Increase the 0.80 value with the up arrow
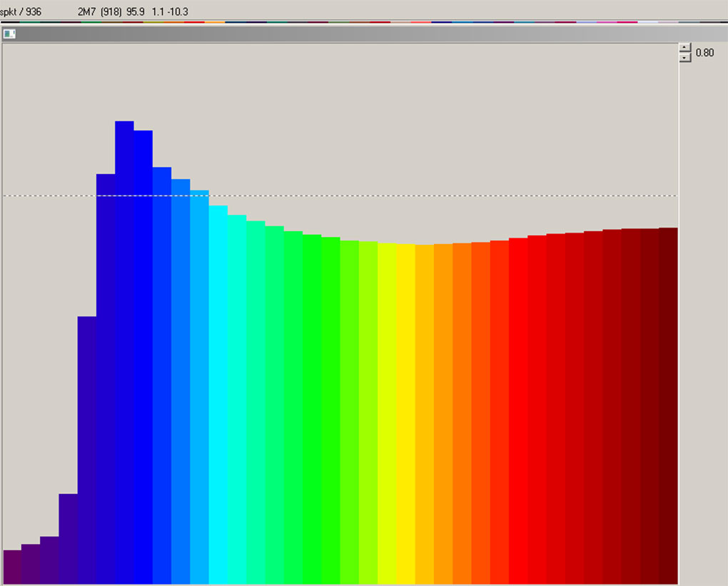The image size is (728, 586). pyautogui.click(x=685, y=48)
